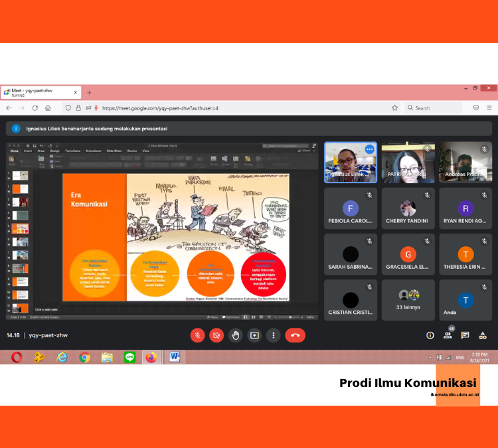Click the 'Click to add notes' area

tap(46, 309)
